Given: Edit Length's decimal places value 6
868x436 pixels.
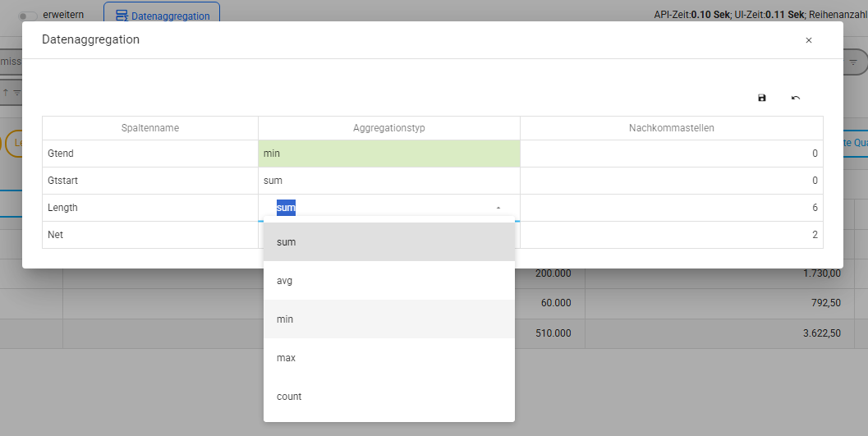Looking at the screenshot, I should (x=671, y=208).
